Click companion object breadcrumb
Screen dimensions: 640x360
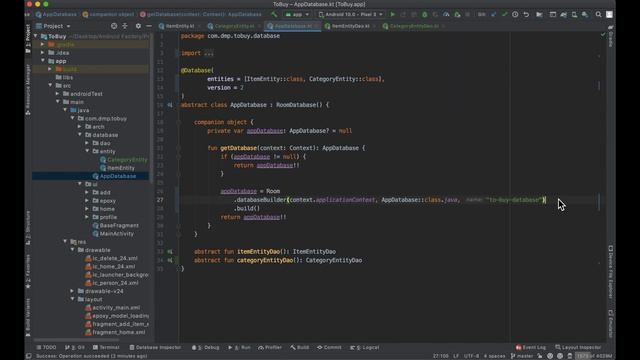[x=108, y=14]
